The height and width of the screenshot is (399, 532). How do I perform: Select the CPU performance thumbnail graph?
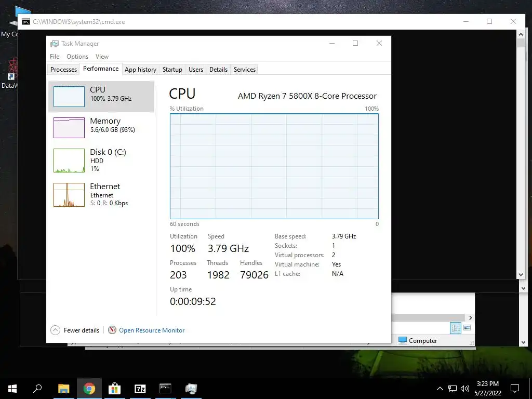pyautogui.click(x=69, y=96)
